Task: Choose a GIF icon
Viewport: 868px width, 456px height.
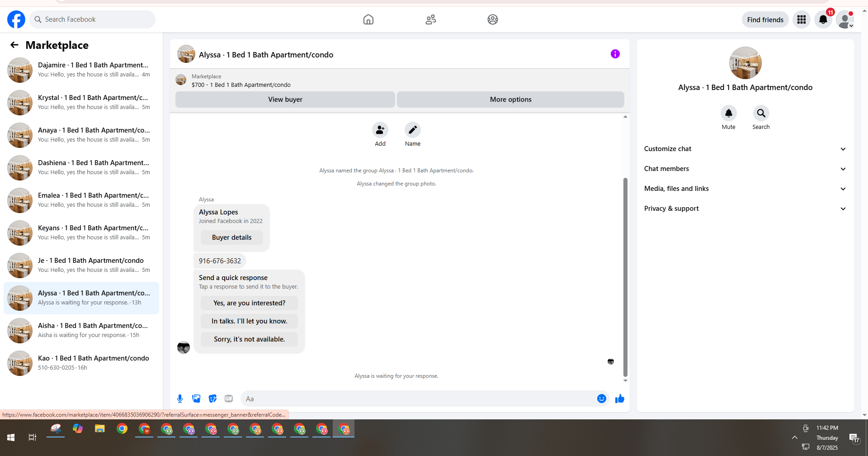Action: [x=229, y=399]
